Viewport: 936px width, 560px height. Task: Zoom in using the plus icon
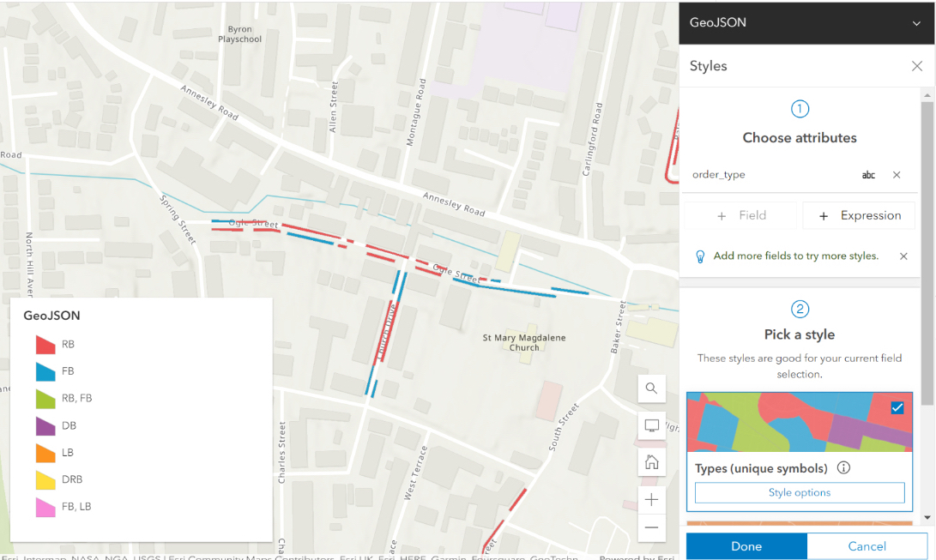coord(651,499)
